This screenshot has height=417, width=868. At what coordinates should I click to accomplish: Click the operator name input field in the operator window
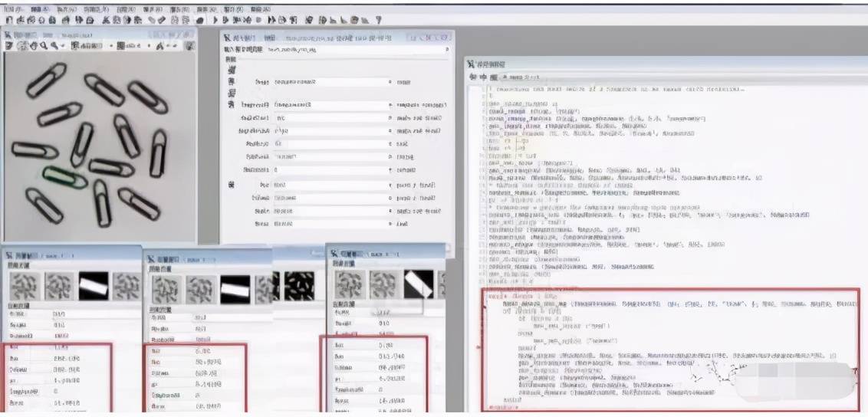click(x=357, y=50)
